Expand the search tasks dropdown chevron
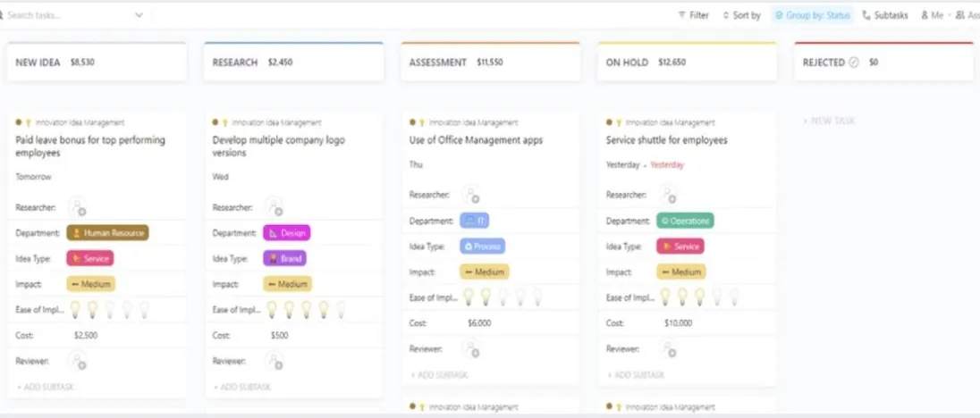Screen dimensions: 980x418 [139, 15]
